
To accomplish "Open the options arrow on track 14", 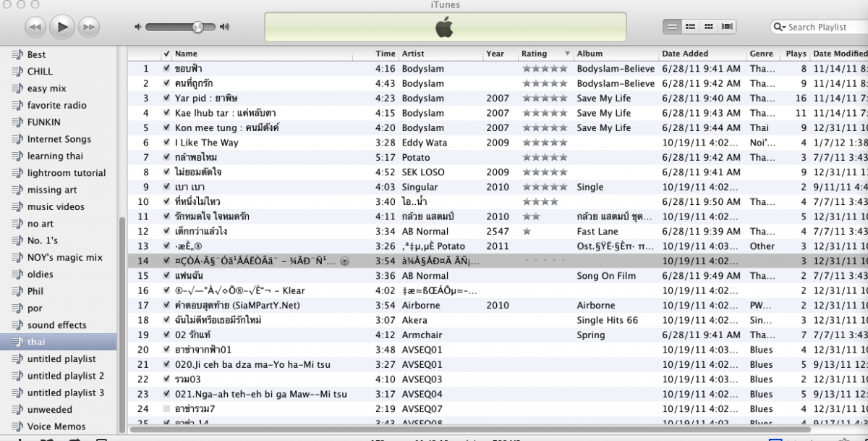I will pos(344,261).
